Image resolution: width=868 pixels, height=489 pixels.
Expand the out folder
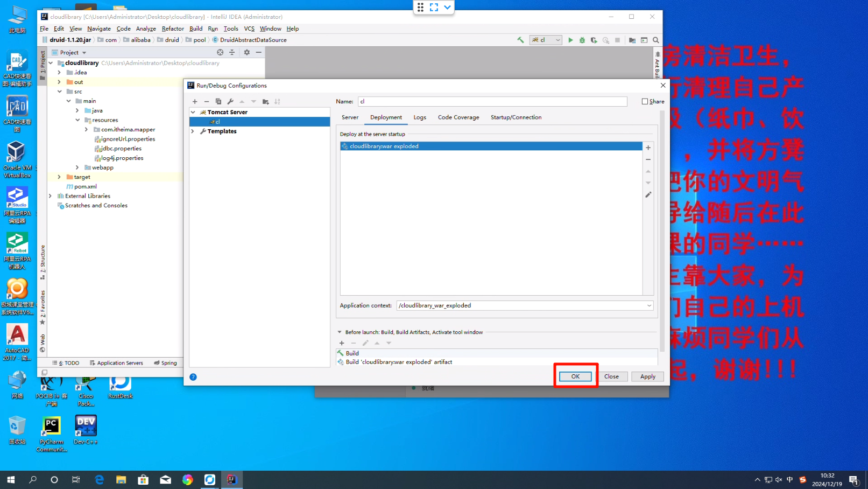[59, 82]
